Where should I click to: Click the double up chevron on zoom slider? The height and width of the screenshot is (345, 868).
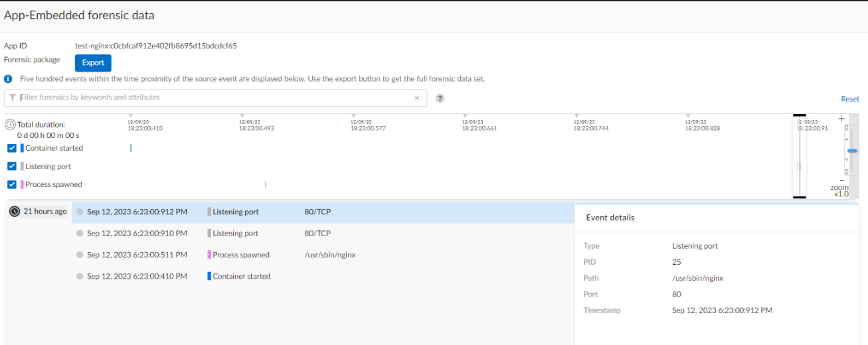point(846,128)
